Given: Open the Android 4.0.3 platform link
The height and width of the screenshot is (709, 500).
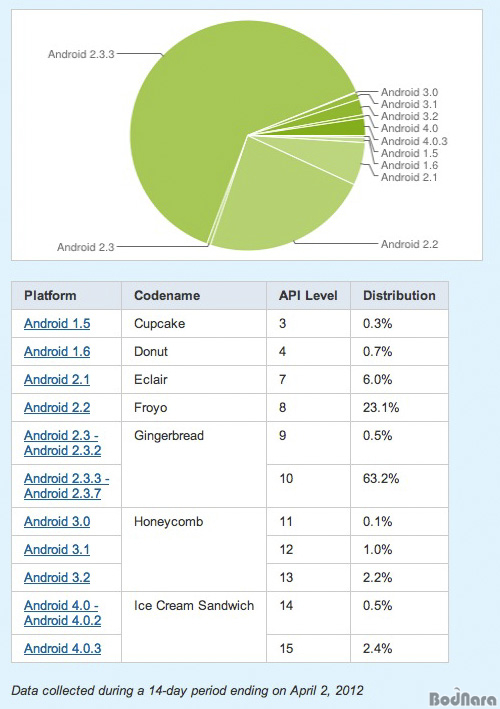Looking at the screenshot, I should click(62, 648).
